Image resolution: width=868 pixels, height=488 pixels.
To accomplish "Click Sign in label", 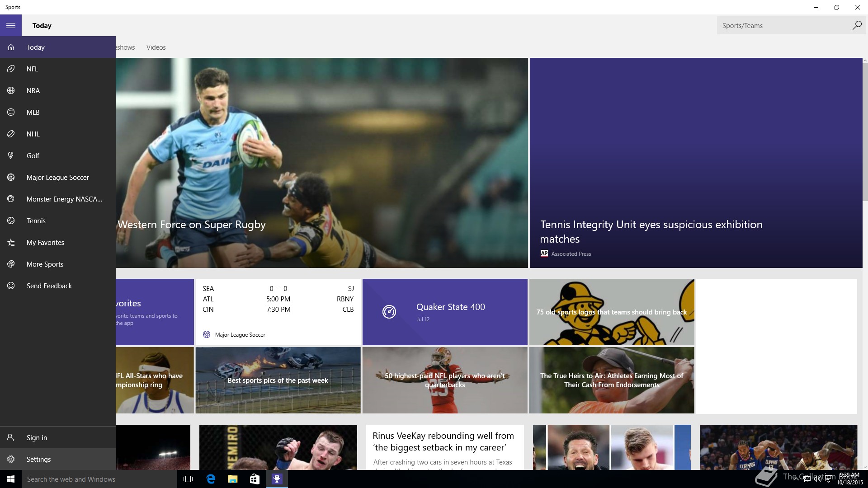I will (37, 437).
